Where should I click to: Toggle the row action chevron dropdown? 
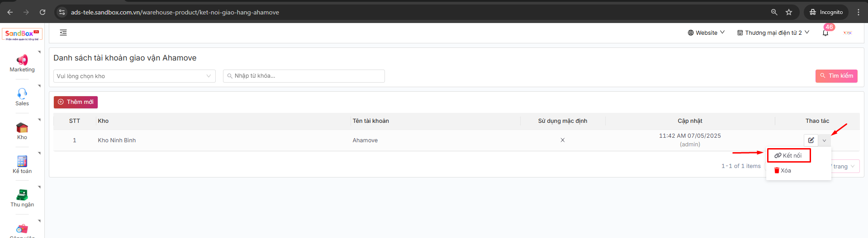tap(824, 140)
